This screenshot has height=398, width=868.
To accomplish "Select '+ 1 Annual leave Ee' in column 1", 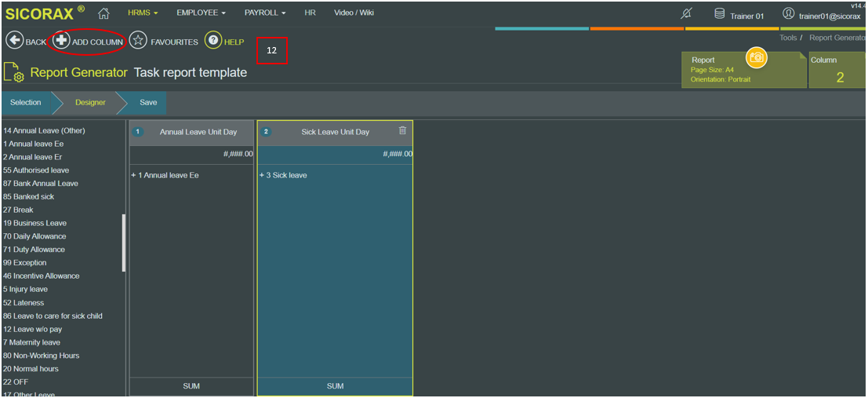I will (x=165, y=175).
